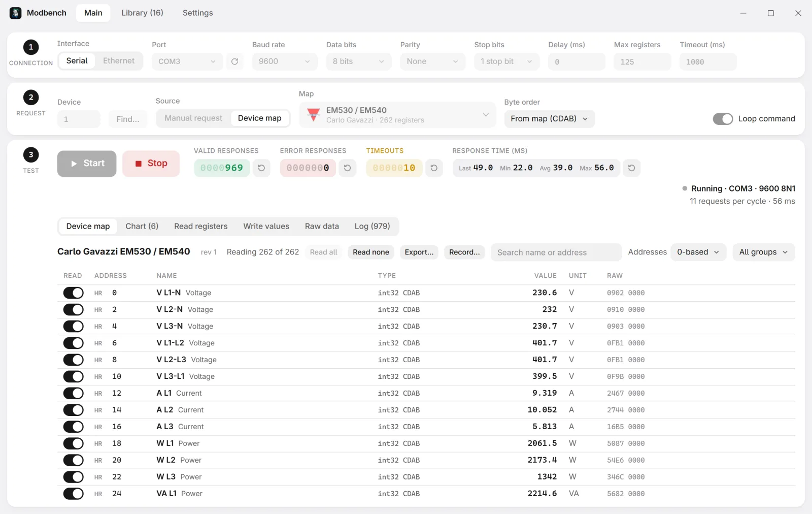Turn off read for A L1 Current
The image size is (812, 514).
click(x=73, y=394)
